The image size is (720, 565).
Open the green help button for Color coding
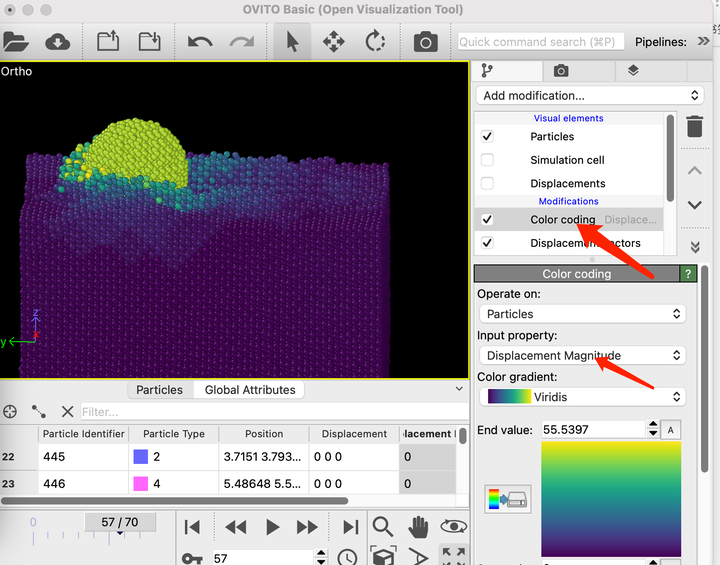pyautogui.click(x=687, y=274)
